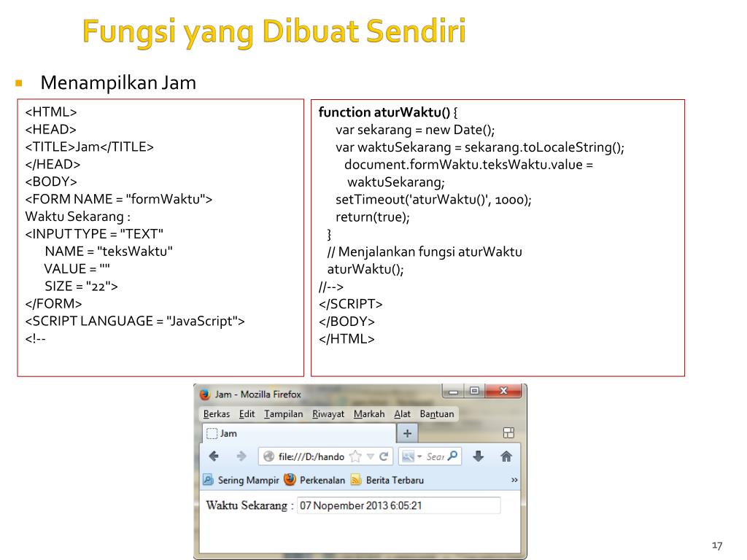Screen dimensions: 747x560
Task: Close the Firefox window
Action: 503,392
